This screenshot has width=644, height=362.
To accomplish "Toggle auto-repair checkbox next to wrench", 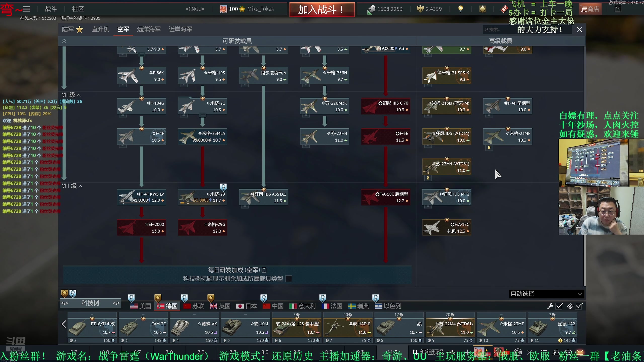I will point(559,306).
